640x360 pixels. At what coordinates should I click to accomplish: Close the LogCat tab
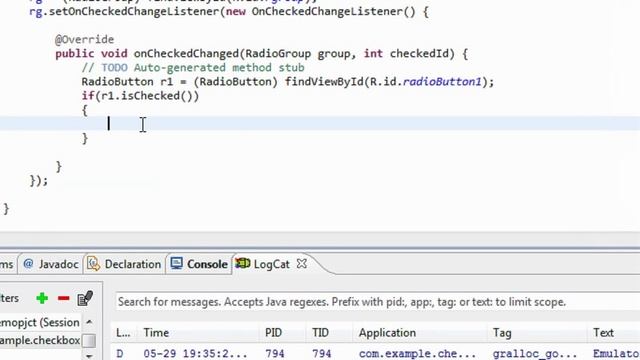[x=302, y=264]
